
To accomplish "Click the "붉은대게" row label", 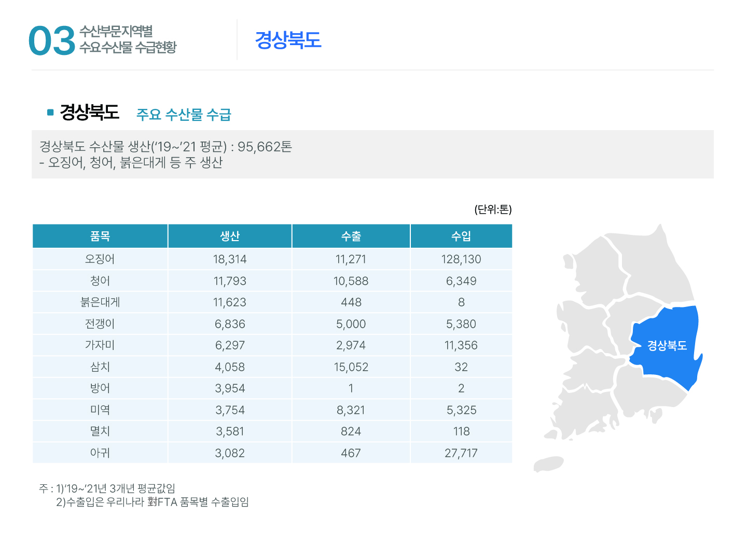I will click(100, 302).
